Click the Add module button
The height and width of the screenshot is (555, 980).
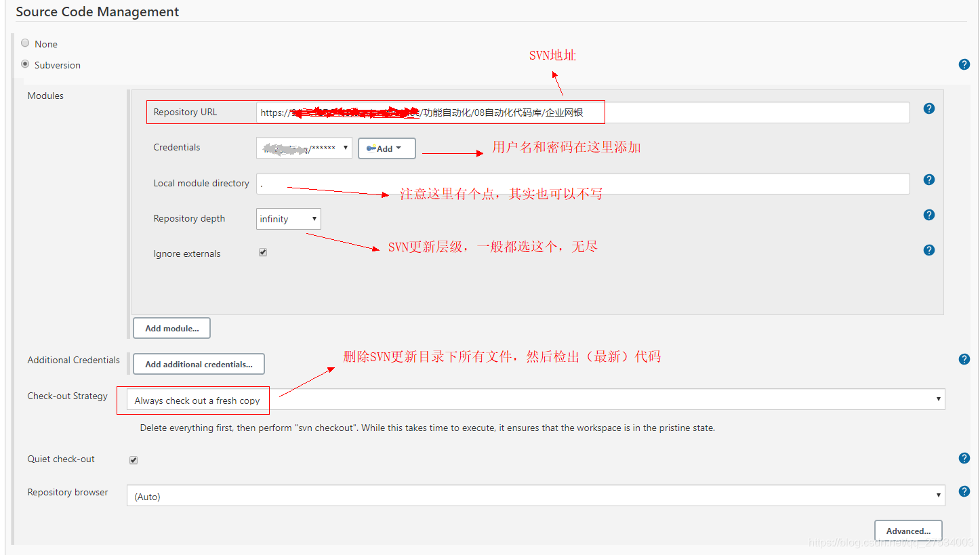point(171,327)
